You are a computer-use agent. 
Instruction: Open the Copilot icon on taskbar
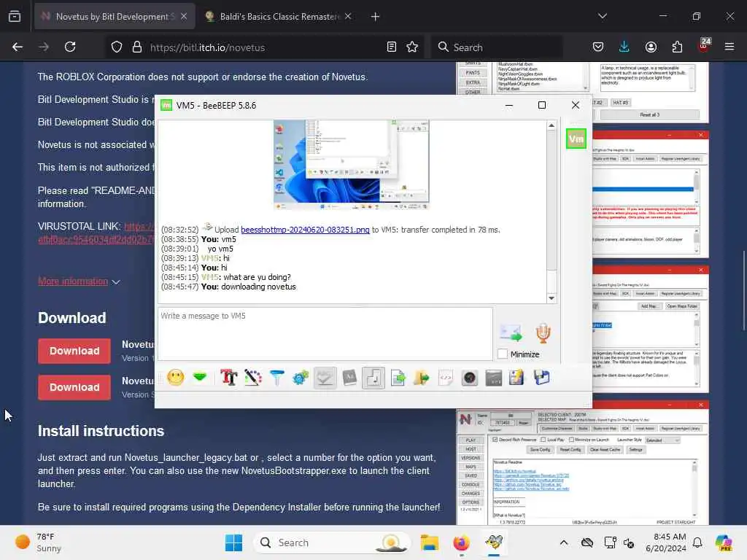click(724, 542)
